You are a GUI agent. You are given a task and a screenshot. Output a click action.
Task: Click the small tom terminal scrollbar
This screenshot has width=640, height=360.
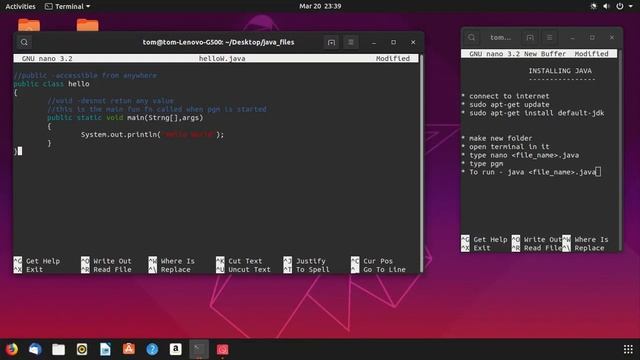click(620, 150)
